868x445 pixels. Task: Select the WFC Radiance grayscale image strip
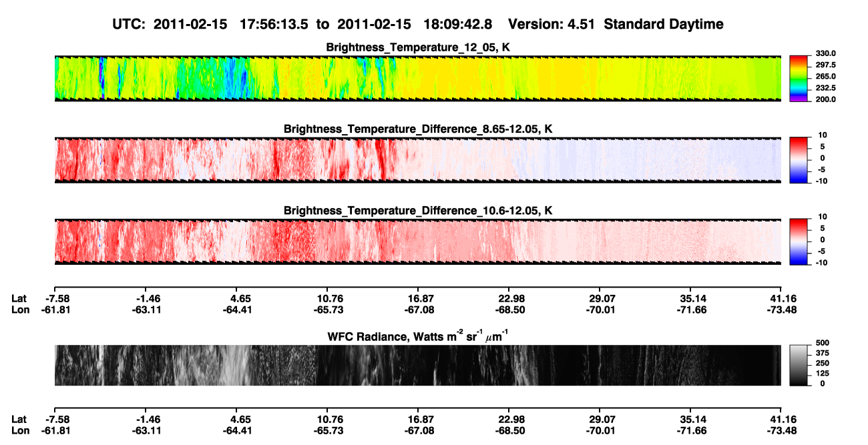pyautogui.click(x=417, y=365)
